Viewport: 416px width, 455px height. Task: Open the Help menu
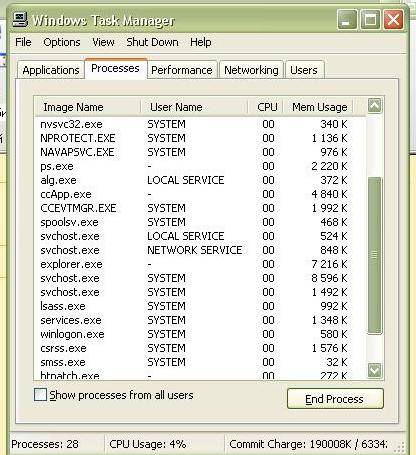point(201,42)
